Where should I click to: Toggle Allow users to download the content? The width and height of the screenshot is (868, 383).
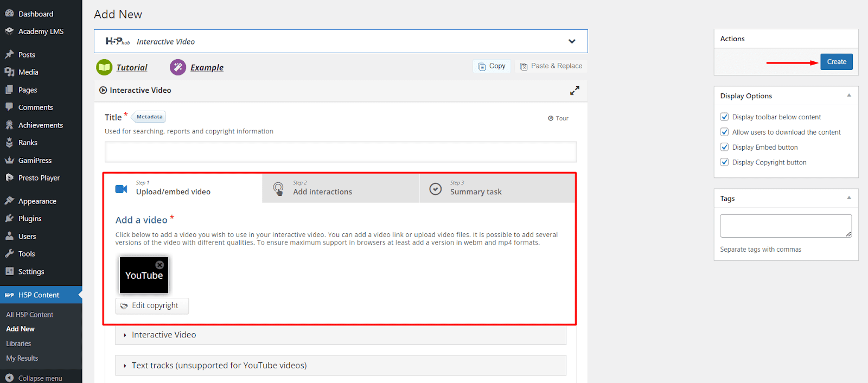tap(724, 132)
